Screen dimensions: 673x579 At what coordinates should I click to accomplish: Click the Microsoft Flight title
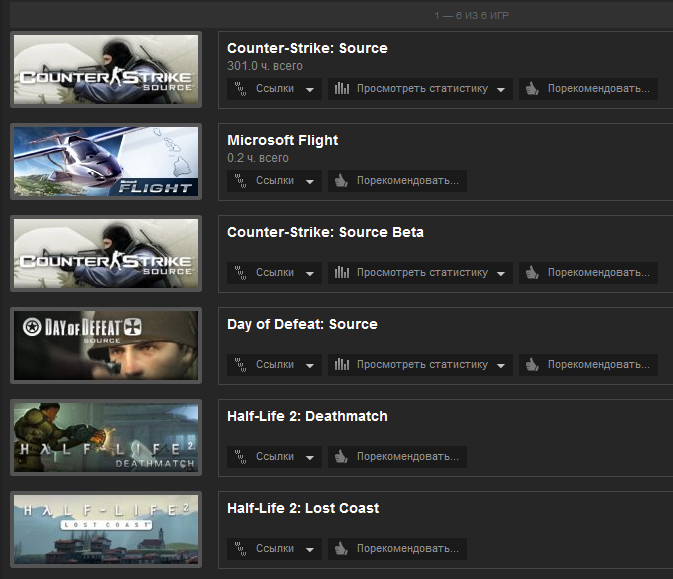coord(282,140)
